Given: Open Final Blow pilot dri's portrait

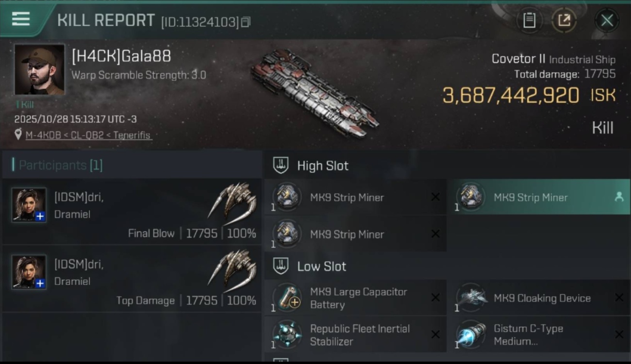Looking at the screenshot, I should click(x=29, y=205).
